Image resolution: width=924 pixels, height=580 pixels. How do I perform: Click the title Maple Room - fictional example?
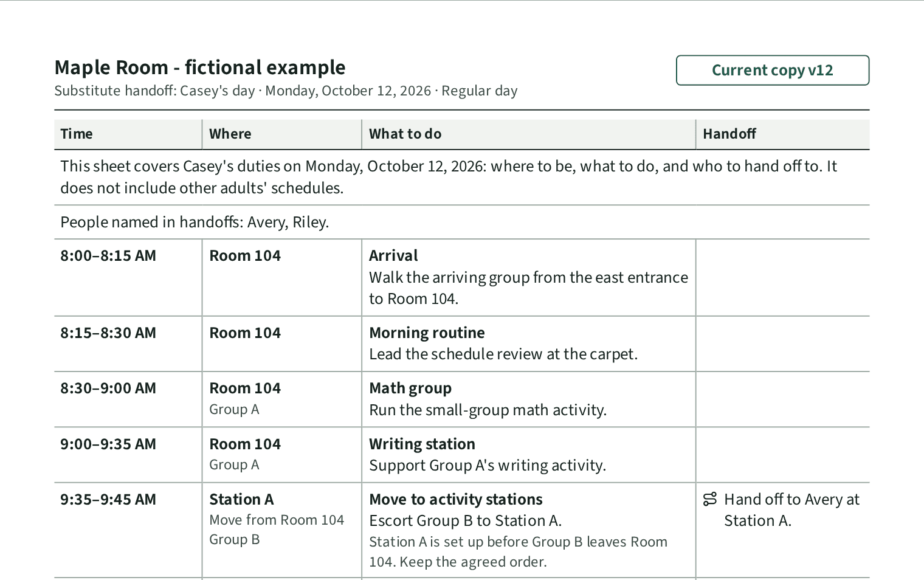click(200, 67)
